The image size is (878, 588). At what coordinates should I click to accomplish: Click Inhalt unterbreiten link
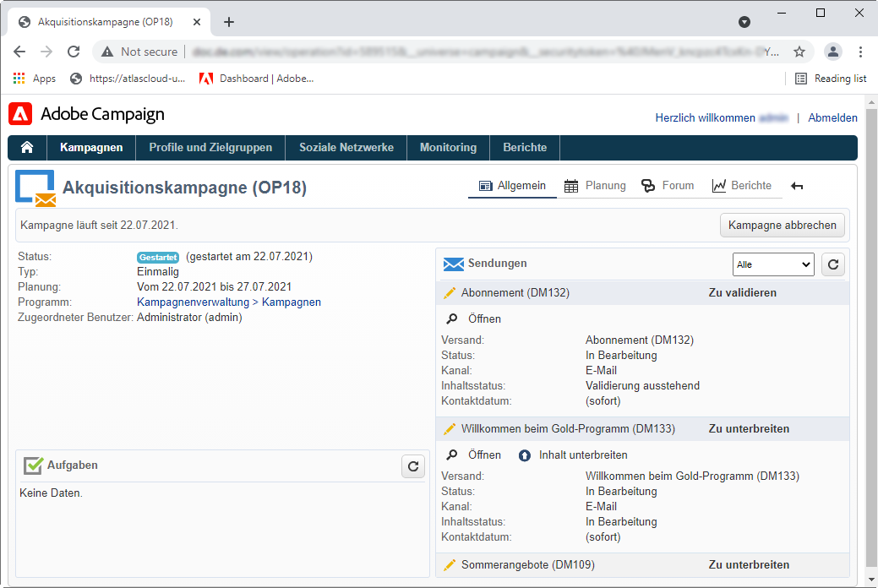[583, 455]
